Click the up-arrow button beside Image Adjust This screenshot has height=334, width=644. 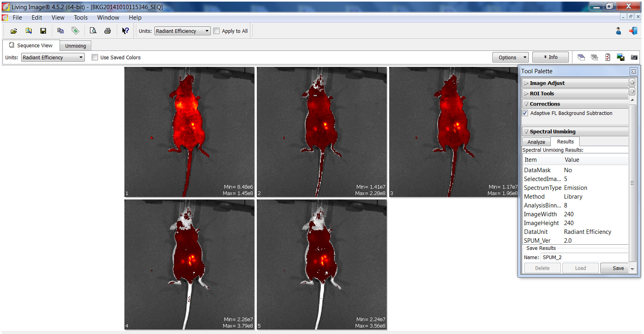point(632,82)
